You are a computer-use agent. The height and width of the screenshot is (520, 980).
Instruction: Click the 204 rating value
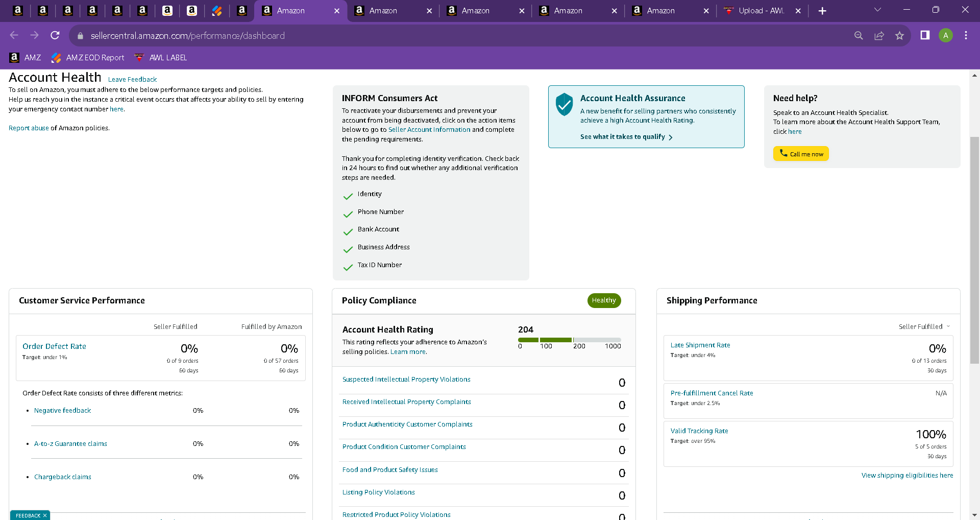point(526,329)
